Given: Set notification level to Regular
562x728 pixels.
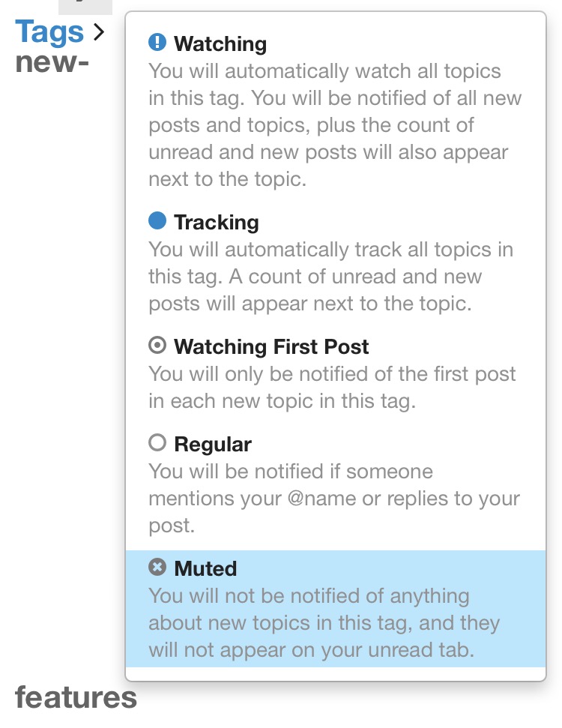Looking at the screenshot, I should [213, 444].
